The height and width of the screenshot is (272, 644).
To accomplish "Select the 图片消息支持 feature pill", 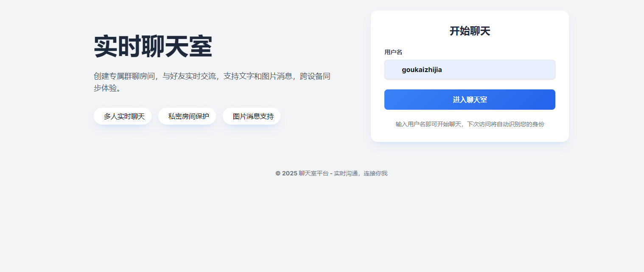I will (x=252, y=116).
